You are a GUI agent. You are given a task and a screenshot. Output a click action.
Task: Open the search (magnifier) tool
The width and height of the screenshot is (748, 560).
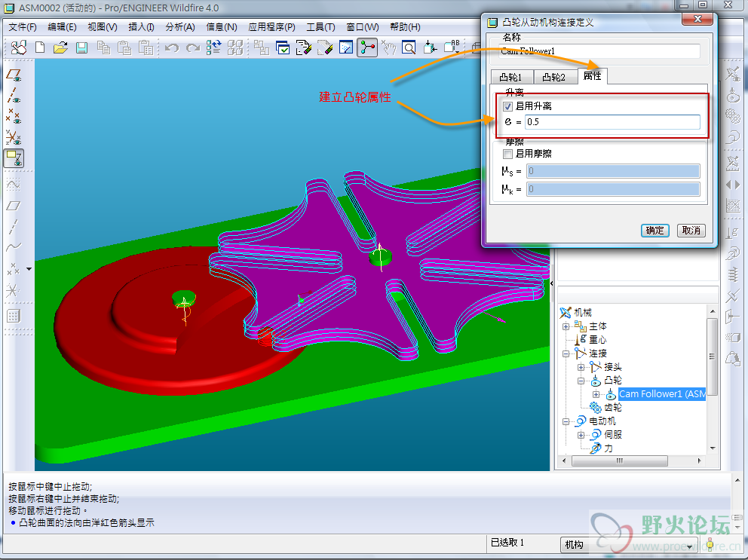pyautogui.click(x=409, y=47)
